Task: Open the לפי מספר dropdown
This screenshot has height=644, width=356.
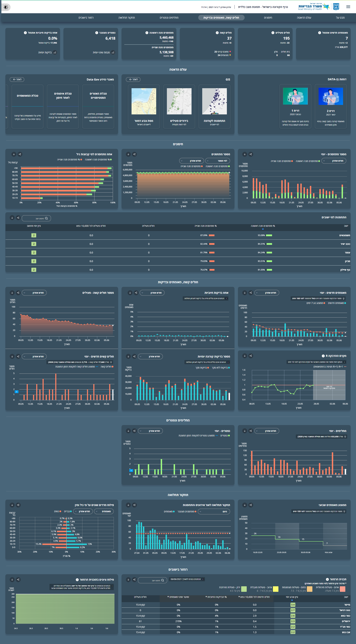Action: [218, 161]
